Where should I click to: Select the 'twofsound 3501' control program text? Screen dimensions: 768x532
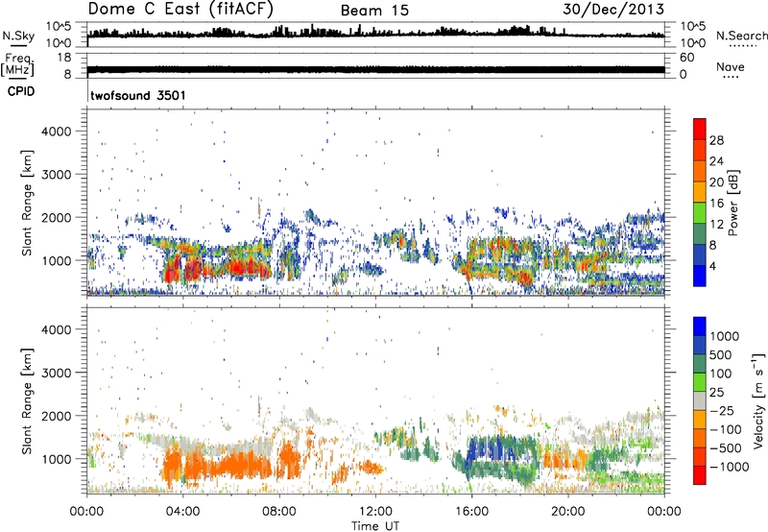click(x=138, y=95)
